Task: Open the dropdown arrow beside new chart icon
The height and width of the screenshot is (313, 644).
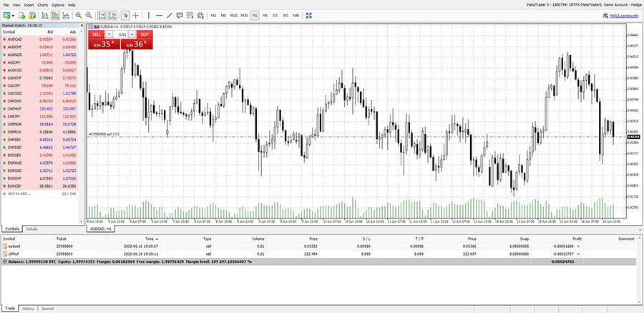Action: point(14,15)
